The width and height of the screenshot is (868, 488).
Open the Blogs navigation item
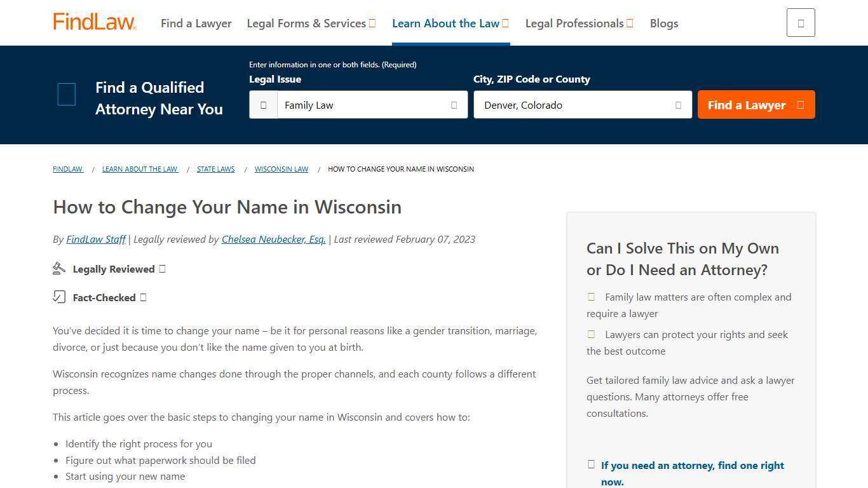pyautogui.click(x=663, y=23)
